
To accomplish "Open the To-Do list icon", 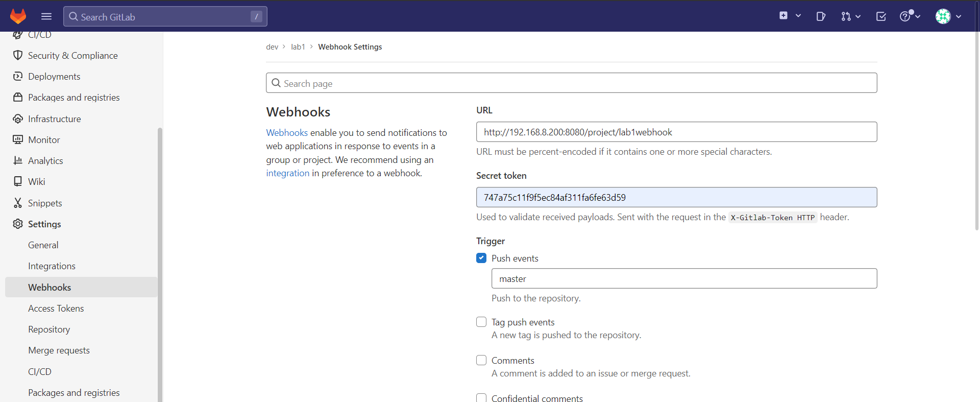I will click(x=881, y=16).
